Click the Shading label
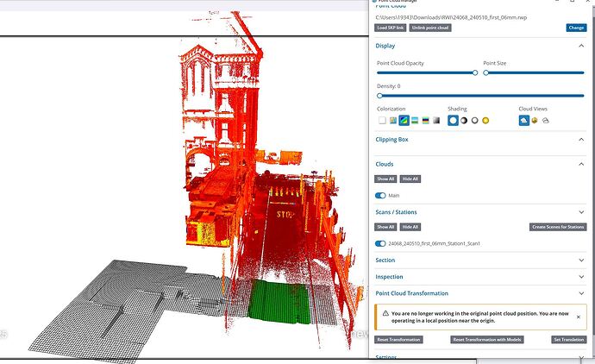Image resolution: width=595 pixels, height=364 pixels. pyautogui.click(x=457, y=109)
